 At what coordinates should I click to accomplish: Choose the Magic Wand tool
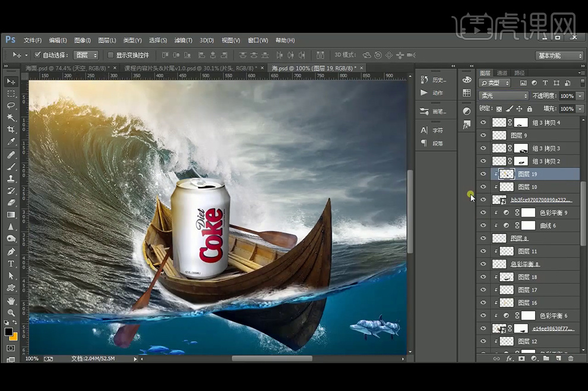click(x=11, y=118)
